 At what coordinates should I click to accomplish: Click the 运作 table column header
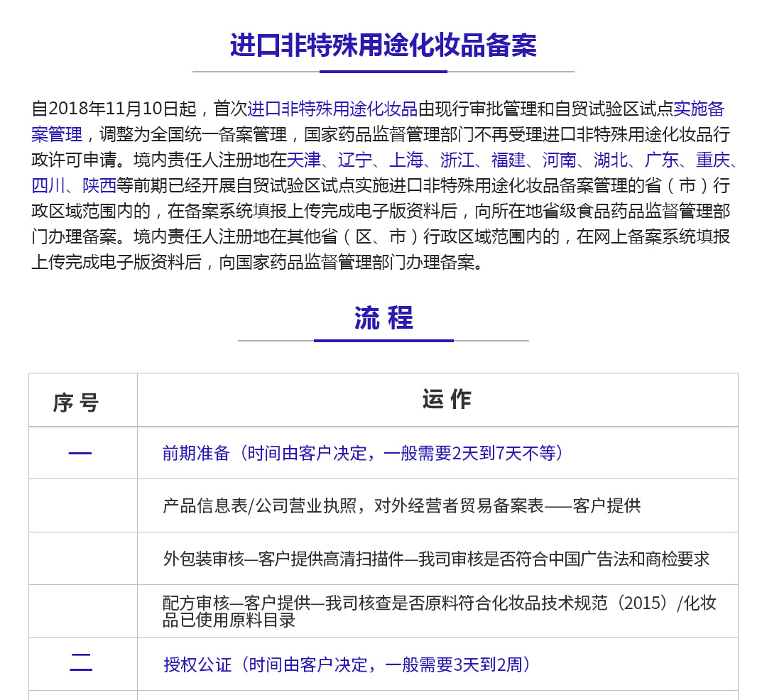pos(446,400)
